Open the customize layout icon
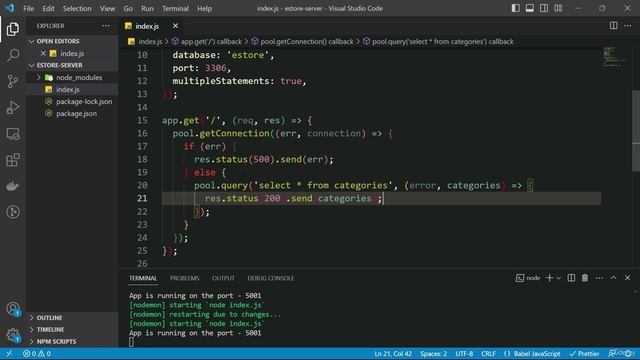Screen dimensions: 640x360 tap(558, 8)
